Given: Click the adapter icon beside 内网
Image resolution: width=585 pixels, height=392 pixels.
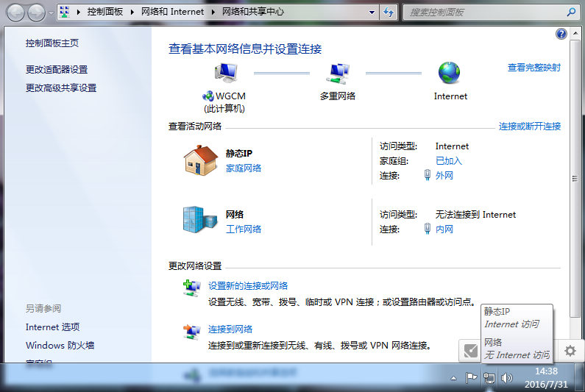Looking at the screenshot, I should [428, 229].
